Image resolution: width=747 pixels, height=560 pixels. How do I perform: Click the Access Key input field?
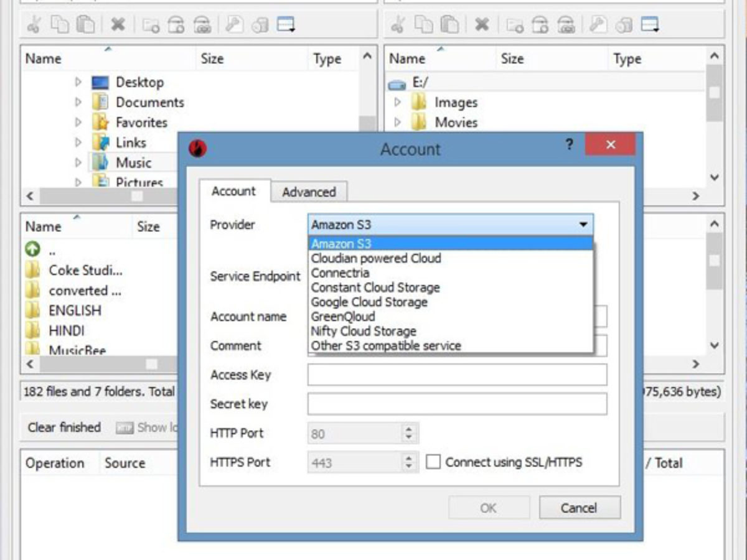(x=457, y=375)
